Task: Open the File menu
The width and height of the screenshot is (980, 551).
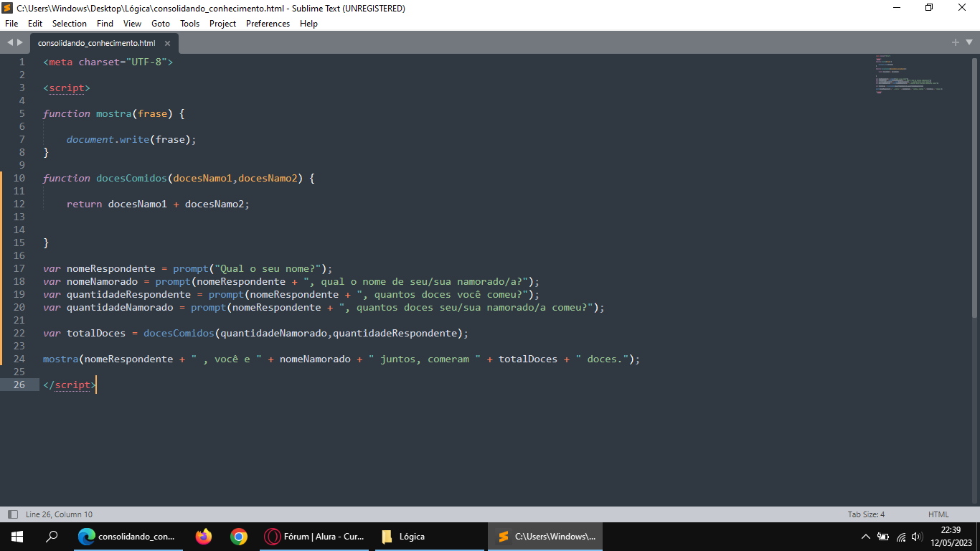Action: pyautogui.click(x=11, y=24)
